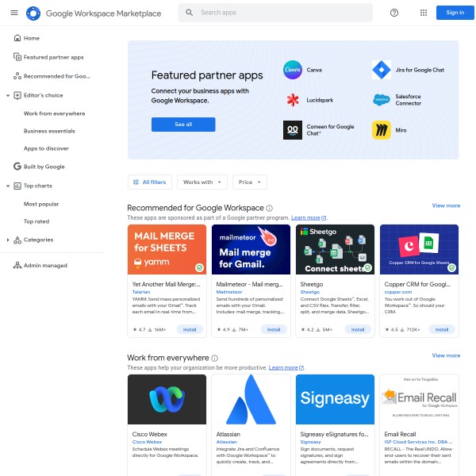The width and height of the screenshot is (476, 476).
Task: Click the Admin managed icon in sidebar
Action: tap(17, 265)
